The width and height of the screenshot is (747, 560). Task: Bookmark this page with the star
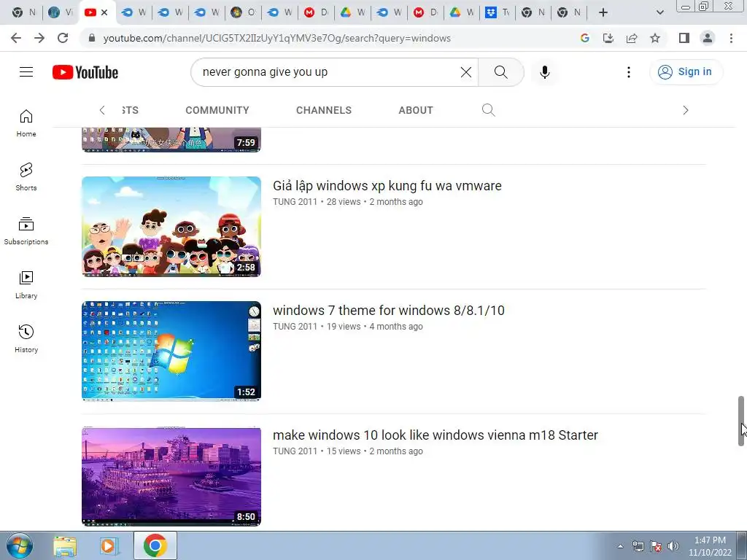[655, 38]
